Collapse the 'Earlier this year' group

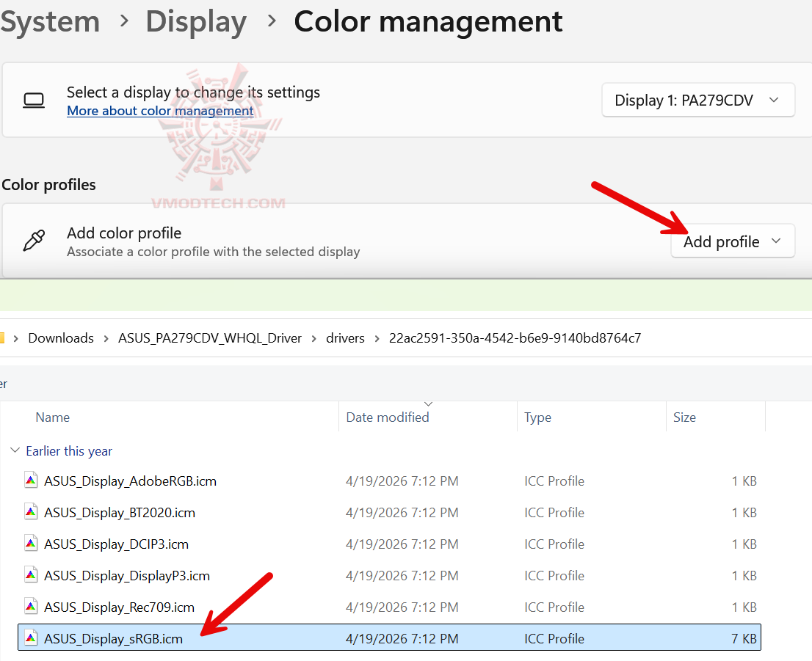click(x=15, y=451)
